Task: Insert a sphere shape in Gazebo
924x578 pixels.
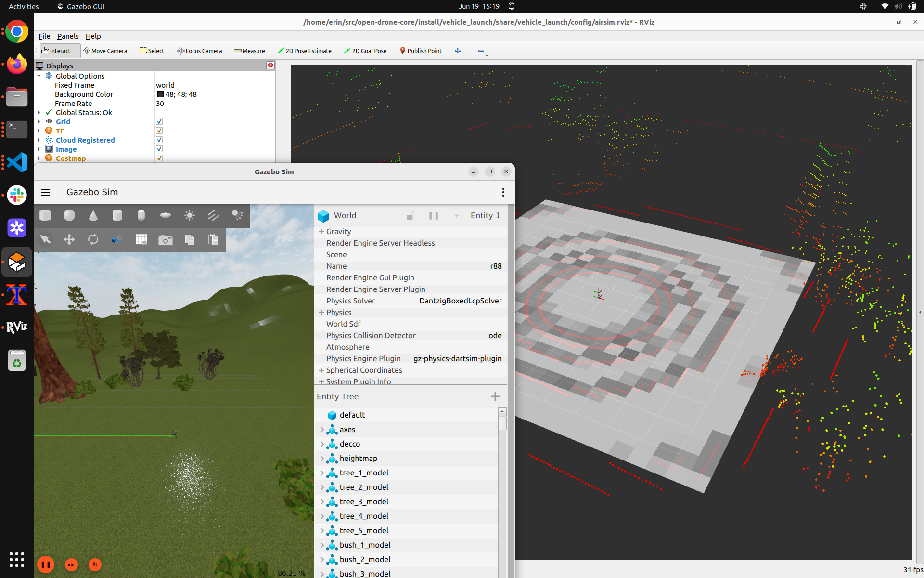Action: click(x=69, y=215)
